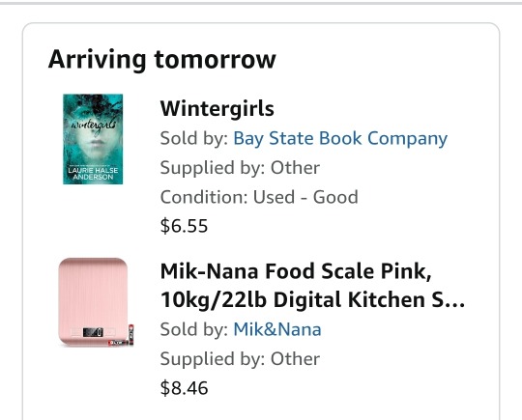522x420 pixels.
Task: Select the Wintergirls product title
Action: (x=217, y=108)
